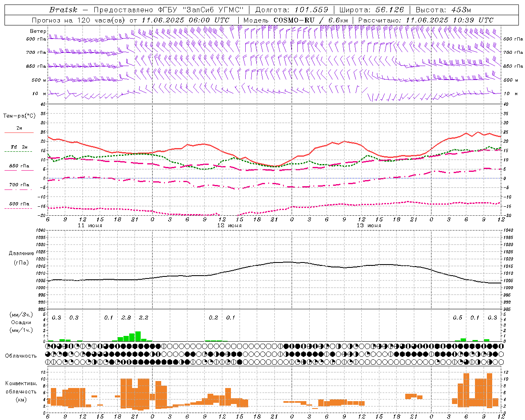The image size is (525, 420).
Task: Click the (км) unit under convective cloudiness
Action: [x=21, y=399]
